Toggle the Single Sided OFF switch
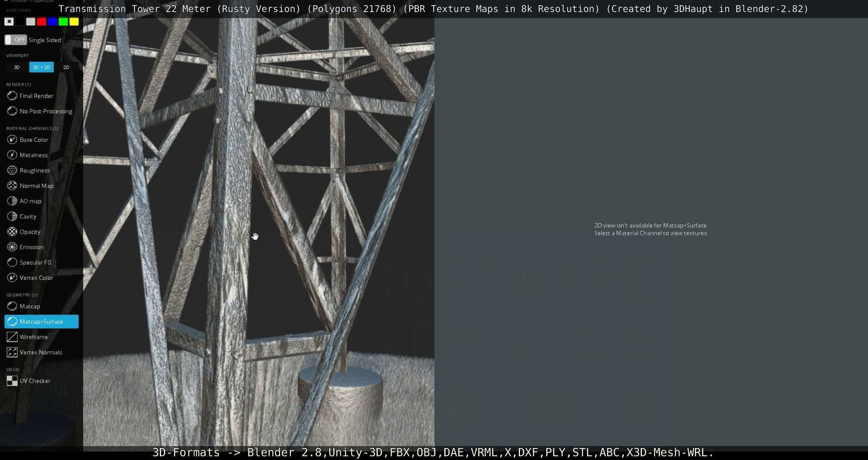The image size is (868, 460). pyautogui.click(x=15, y=40)
